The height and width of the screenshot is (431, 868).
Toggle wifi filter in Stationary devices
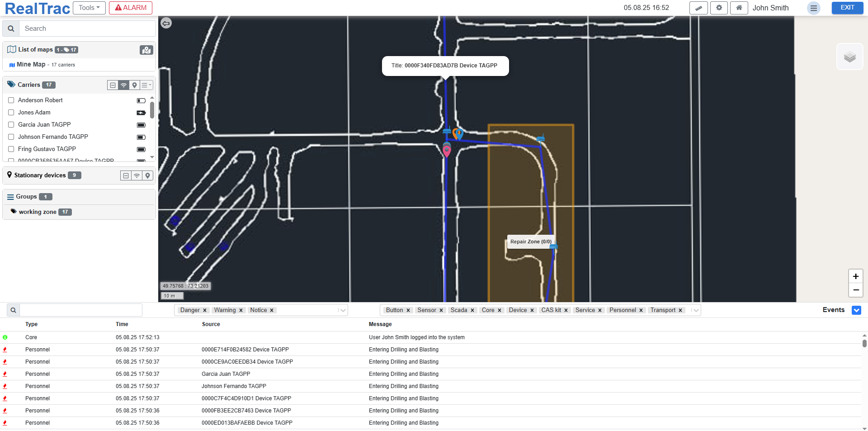(x=137, y=175)
